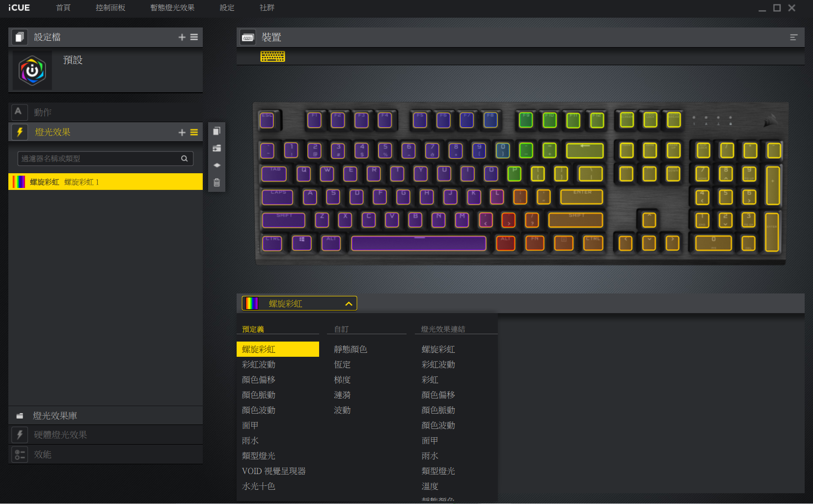Select lighting link 顏色偏移 effect
Screen dimensions: 813x504
438,395
